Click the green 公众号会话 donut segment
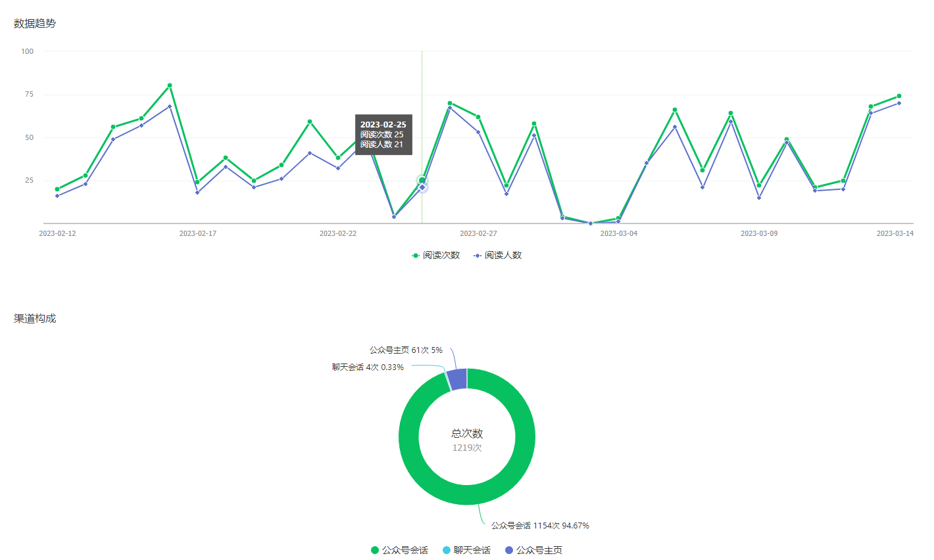The image size is (934, 560). tap(467, 494)
